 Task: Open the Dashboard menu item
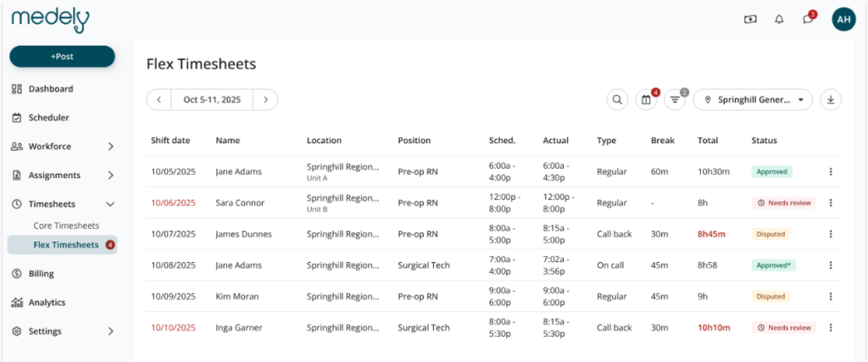(x=51, y=88)
